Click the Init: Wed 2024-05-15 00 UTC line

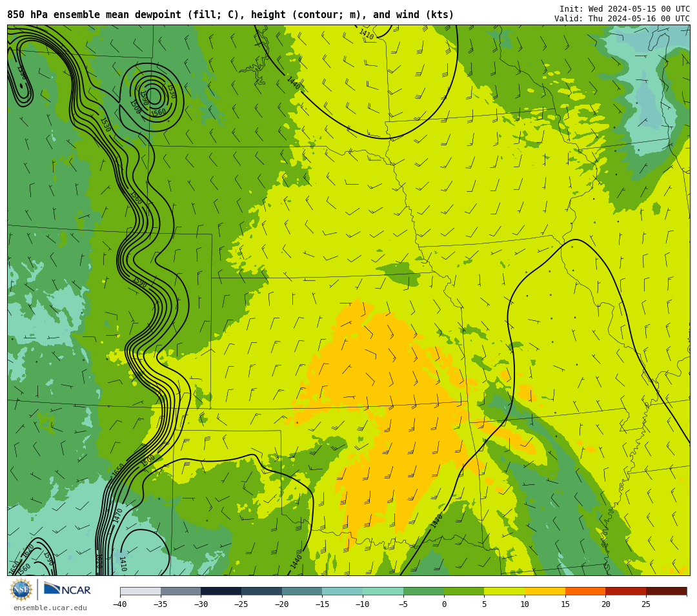click(625, 9)
